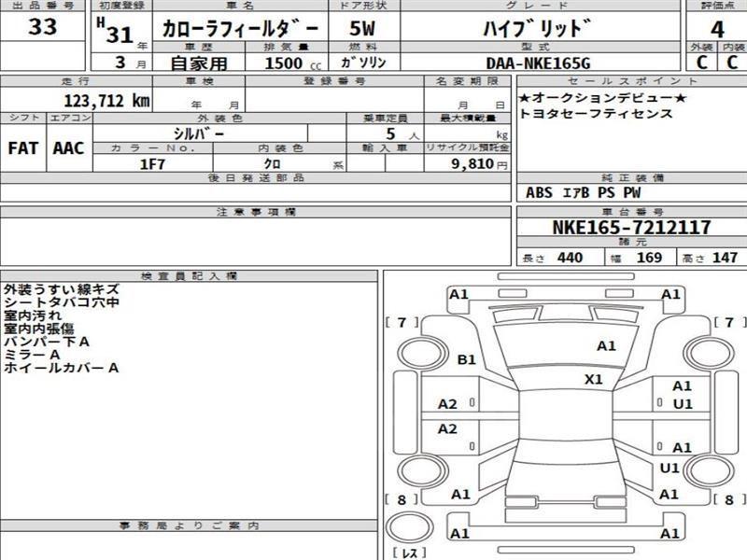This screenshot has width=747, height=560.
Task: Click the "レス" spare tire label
Action: tap(410, 553)
